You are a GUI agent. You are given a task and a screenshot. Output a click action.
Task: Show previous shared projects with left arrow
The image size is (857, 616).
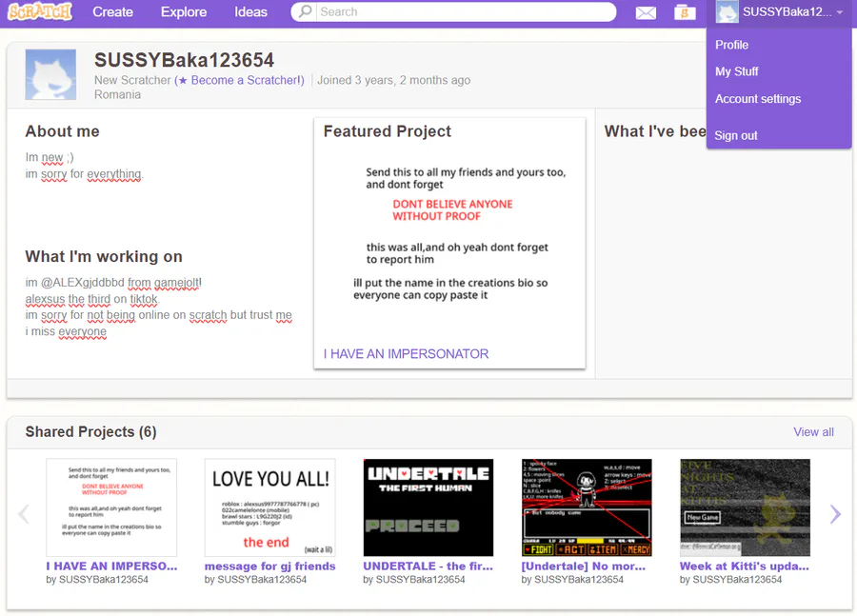tap(24, 514)
